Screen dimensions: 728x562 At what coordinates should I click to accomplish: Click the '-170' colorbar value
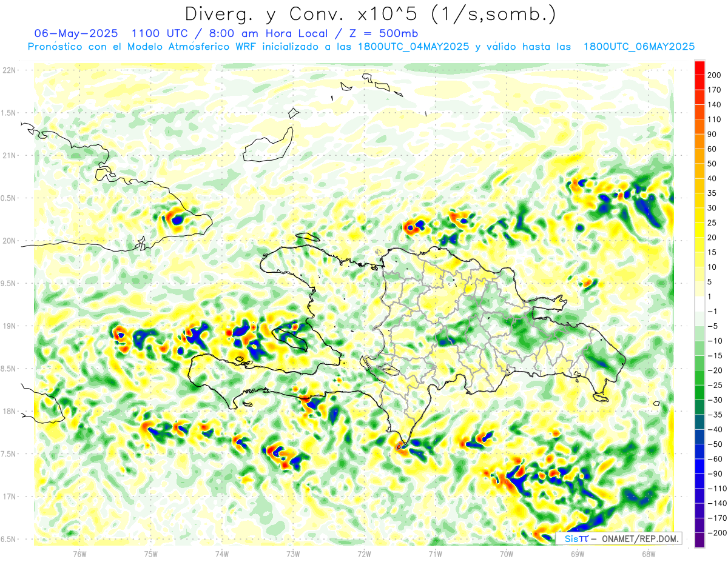[x=718, y=518]
